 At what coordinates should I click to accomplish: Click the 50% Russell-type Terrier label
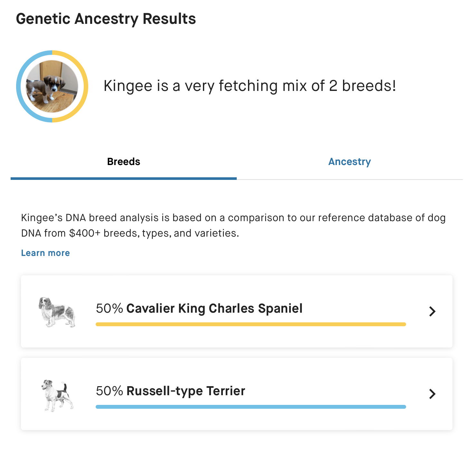170,391
